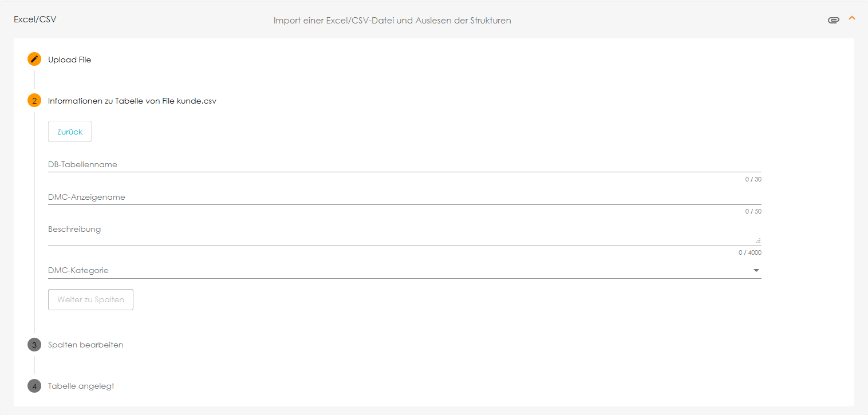Collapse the Excel/CSV panel with the chevron
Viewport: 868px width, 415px height.
click(x=851, y=18)
